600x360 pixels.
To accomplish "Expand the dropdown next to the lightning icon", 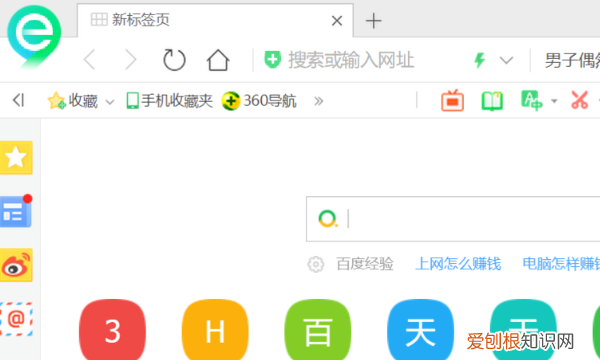I will (506, 60).
